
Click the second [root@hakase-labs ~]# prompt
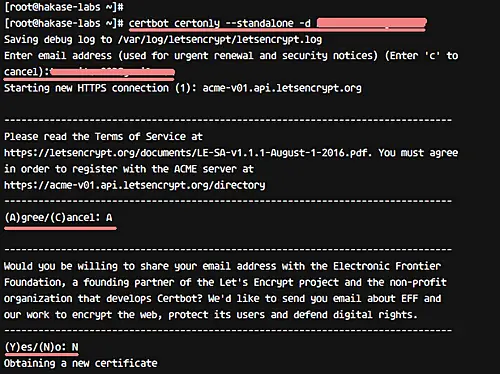[64, 23]
